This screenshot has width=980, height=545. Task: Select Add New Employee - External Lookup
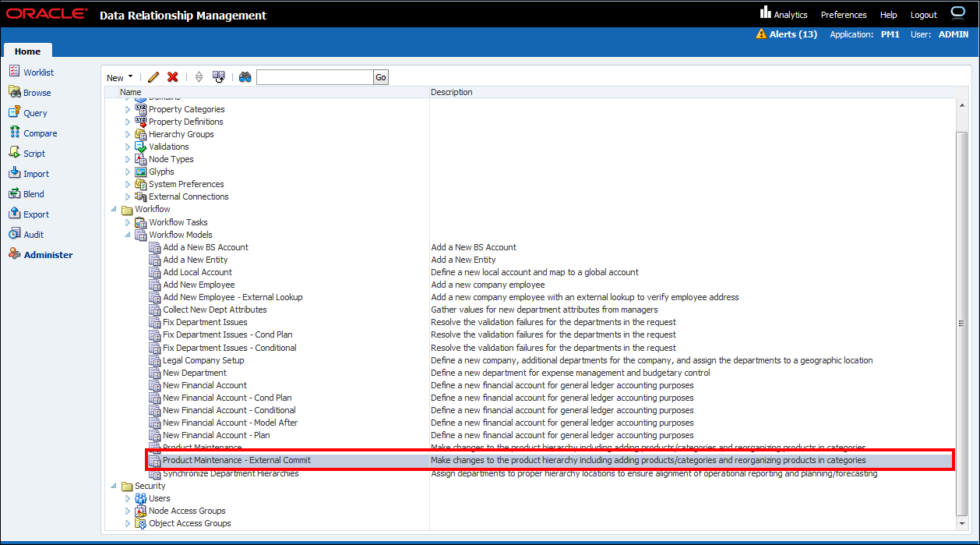tap(233, 297)
